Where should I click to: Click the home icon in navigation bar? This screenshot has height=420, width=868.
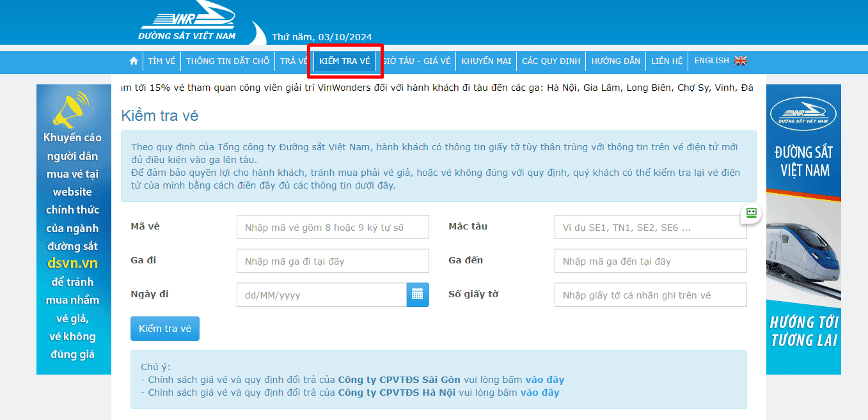(x=134, y=61)
